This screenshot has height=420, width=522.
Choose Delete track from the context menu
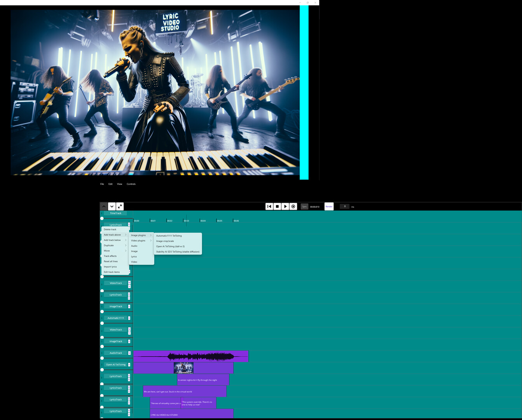[115, 229]
